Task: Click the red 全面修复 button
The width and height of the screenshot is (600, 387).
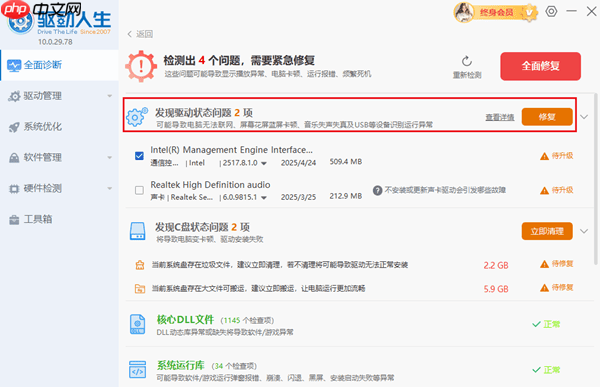Action: (540, 66)
